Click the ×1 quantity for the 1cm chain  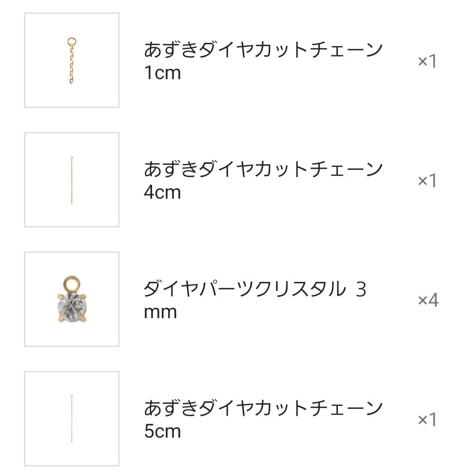(x=427, y=61)
